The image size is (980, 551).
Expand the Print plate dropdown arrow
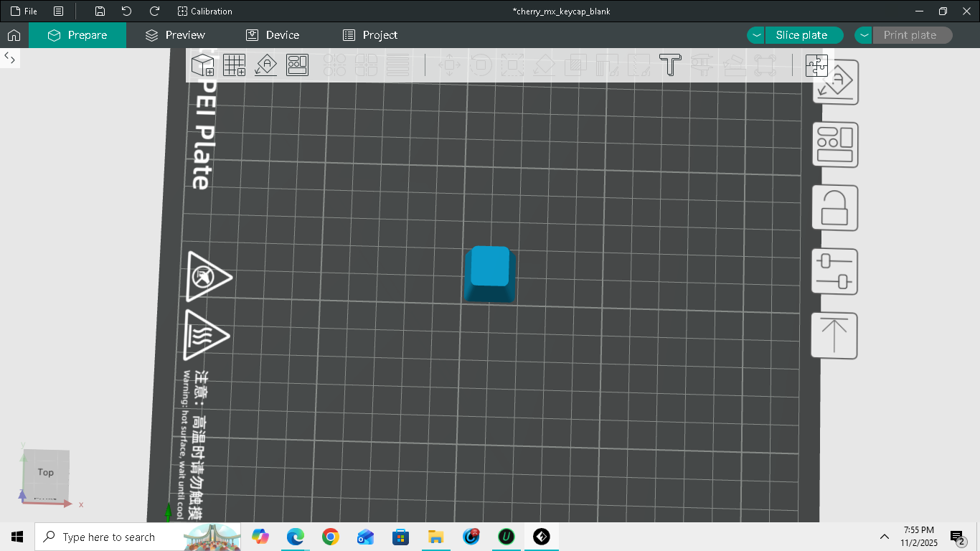coord(864,35)
